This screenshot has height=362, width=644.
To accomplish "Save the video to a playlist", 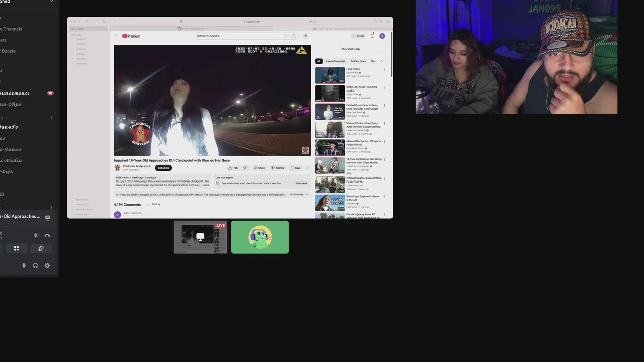I will (296, 168).
